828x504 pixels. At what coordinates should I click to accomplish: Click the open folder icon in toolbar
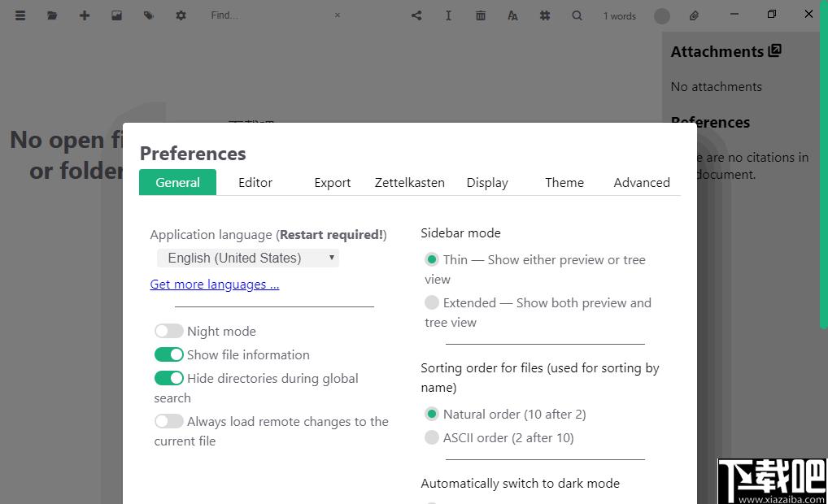coord(52,15)
